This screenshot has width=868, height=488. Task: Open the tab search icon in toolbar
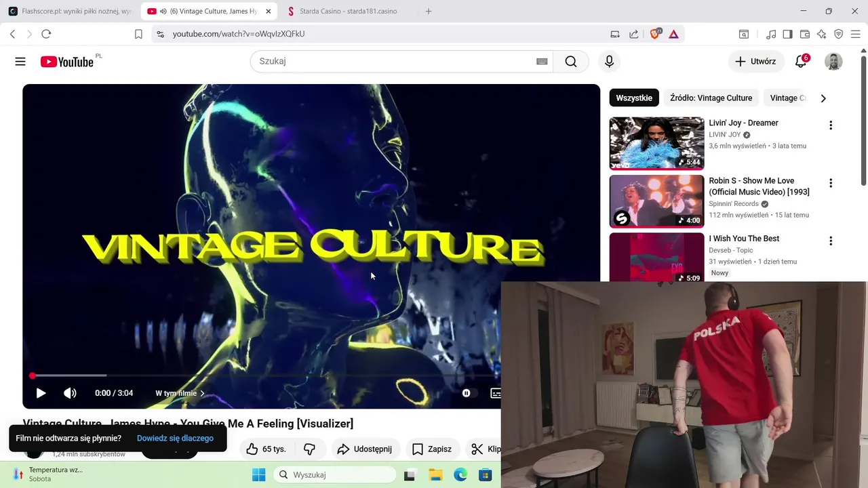click(744, 34)
